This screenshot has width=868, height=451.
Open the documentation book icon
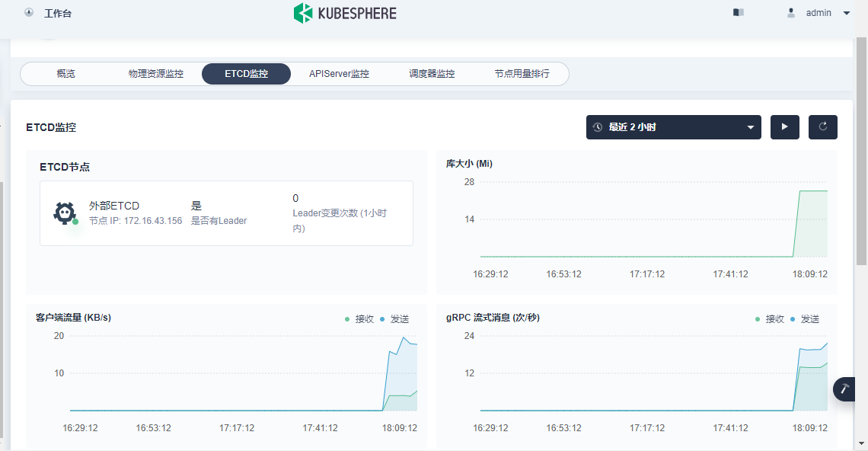739,12
